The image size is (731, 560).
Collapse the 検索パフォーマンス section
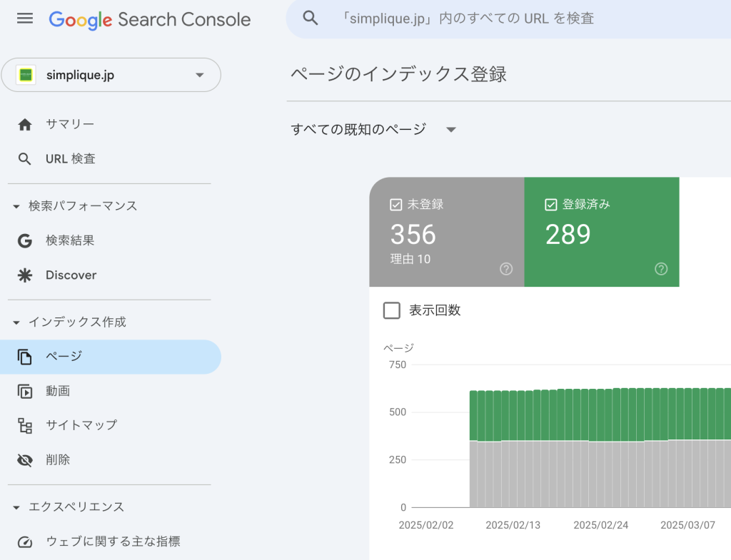click(16, 206)
